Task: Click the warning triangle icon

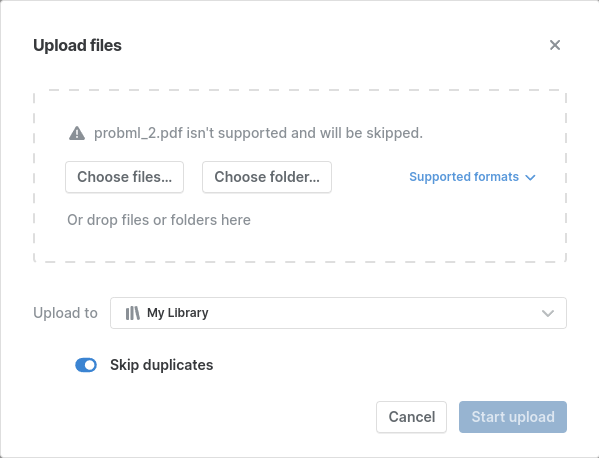Action: tap(77, 133)
